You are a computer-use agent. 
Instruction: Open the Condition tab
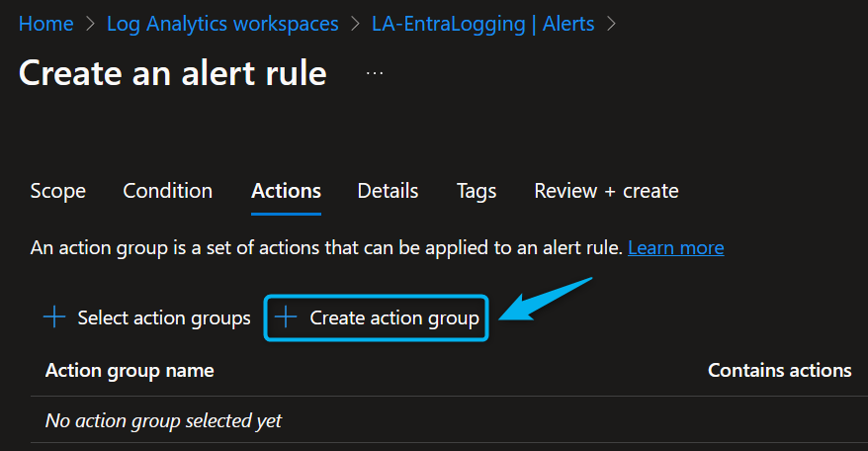pos(167,191)
